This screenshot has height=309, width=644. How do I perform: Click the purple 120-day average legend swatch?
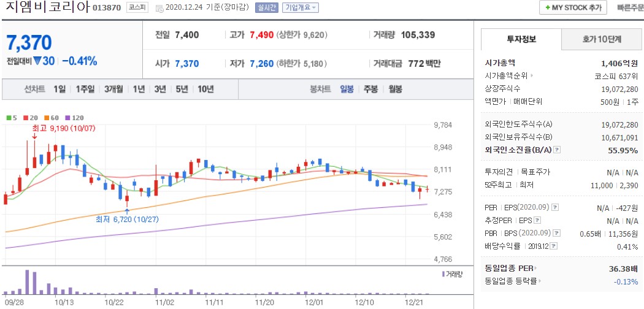(x=67, y=118)
